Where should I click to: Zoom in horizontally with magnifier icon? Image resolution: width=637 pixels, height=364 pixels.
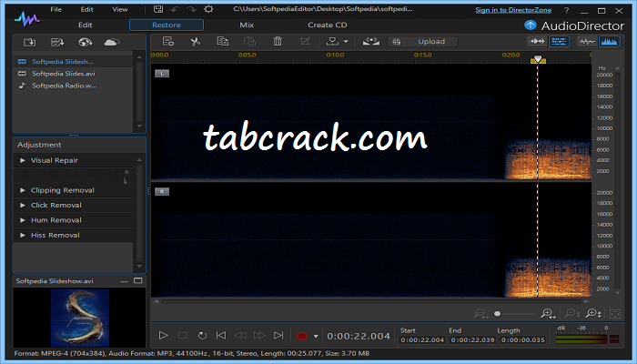tap(548, 314)
